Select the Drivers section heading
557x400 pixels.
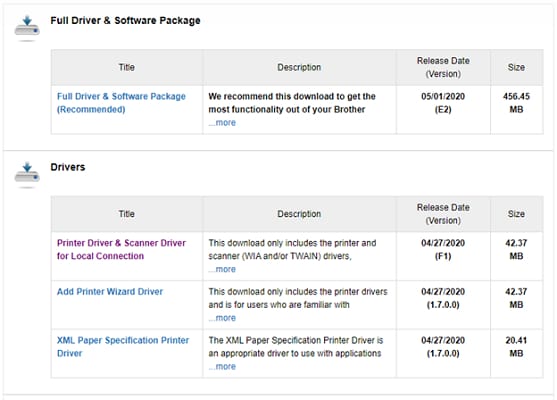(68, 167)
